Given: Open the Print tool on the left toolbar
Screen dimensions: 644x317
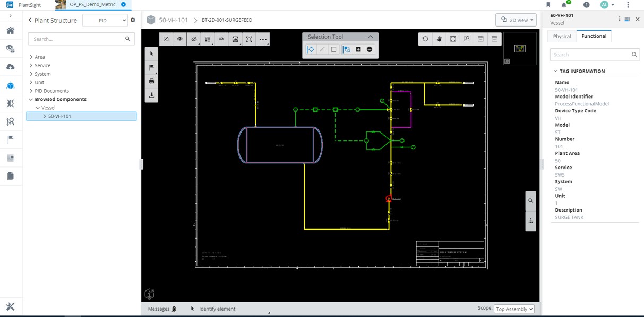Looking at the screenshot, I should (x=151, y=81).
